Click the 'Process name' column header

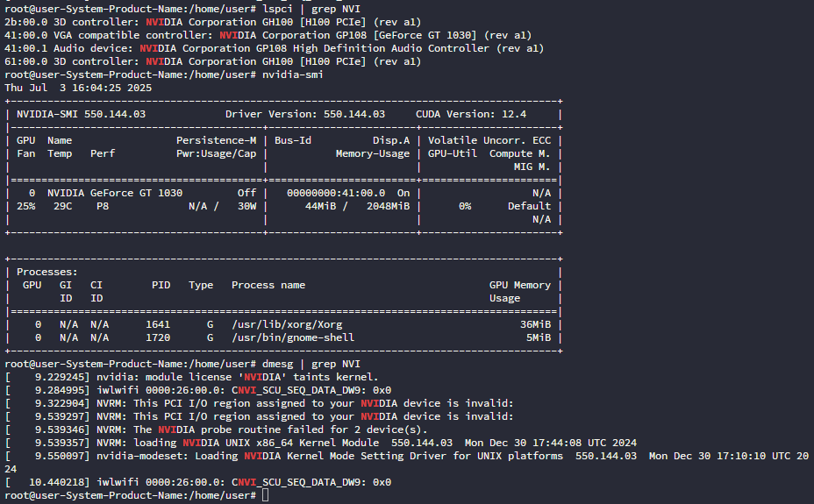pos(268,285)
